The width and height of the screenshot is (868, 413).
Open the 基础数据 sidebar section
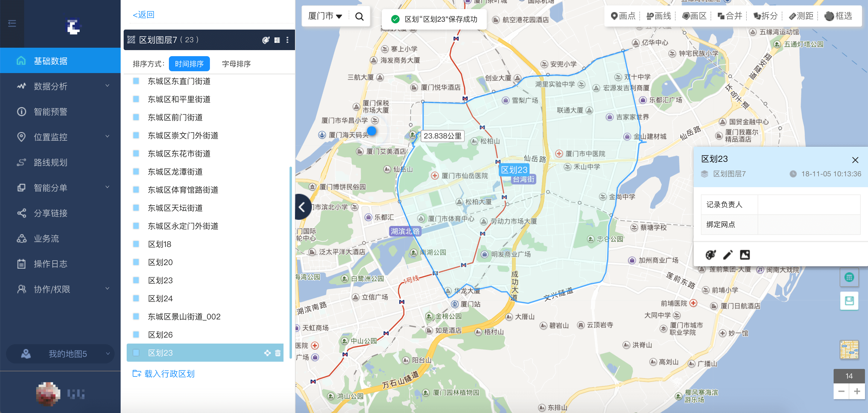tap(60, 60)
